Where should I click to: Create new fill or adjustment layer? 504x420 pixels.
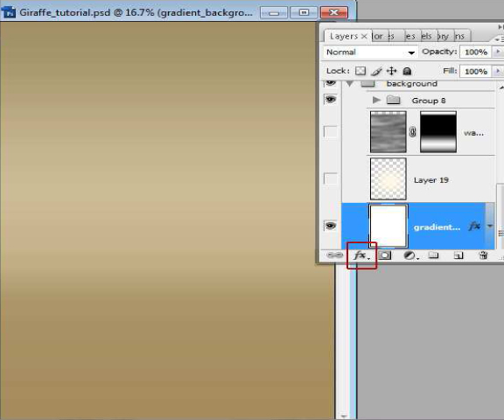410,255
